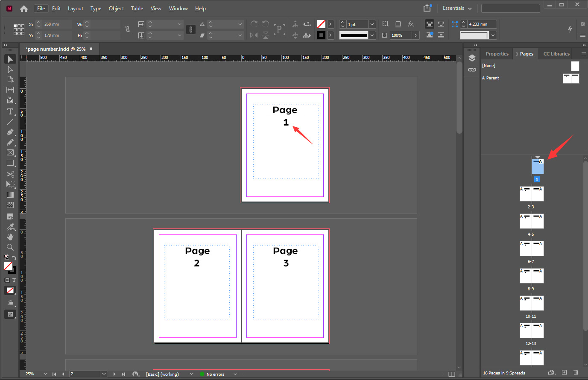Toggle formatting affects container
The height and width of the screenshot is (380, 588).
coord(7,280)
